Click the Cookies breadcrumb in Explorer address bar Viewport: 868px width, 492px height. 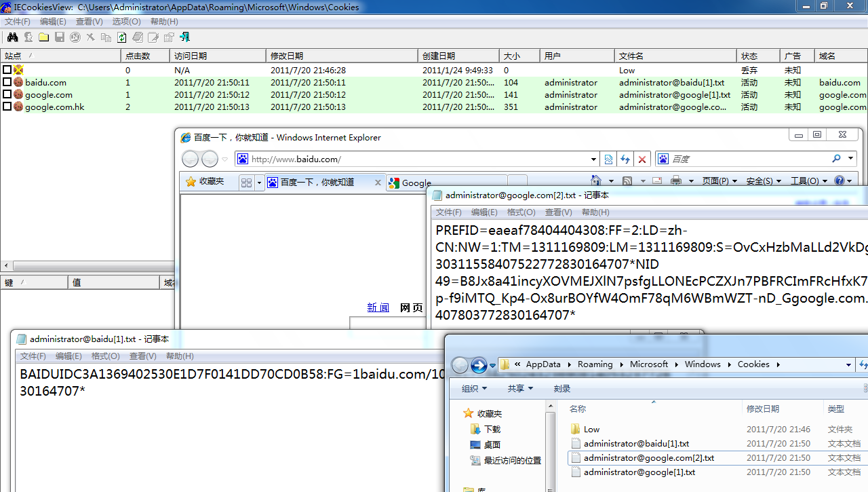pos(753,364)
